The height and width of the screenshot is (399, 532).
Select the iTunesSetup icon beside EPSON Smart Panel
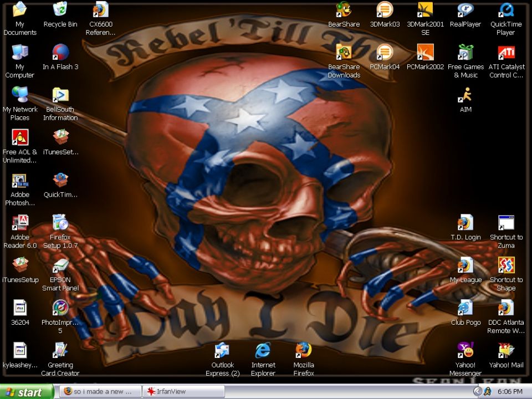click(20, 265)
